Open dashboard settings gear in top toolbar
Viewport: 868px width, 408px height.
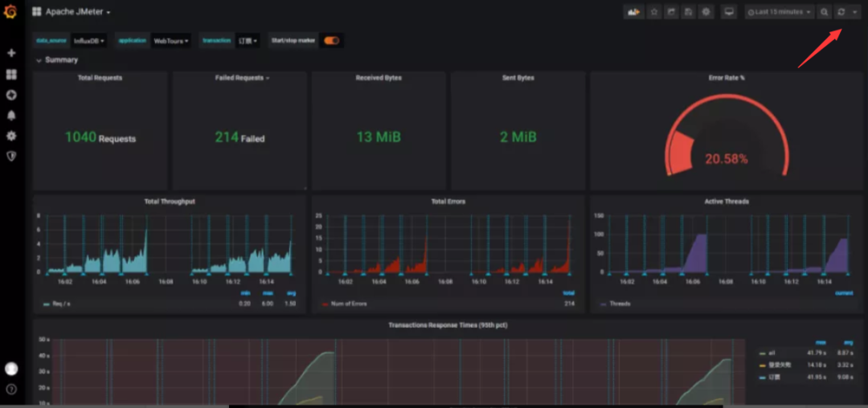point(706,11)
